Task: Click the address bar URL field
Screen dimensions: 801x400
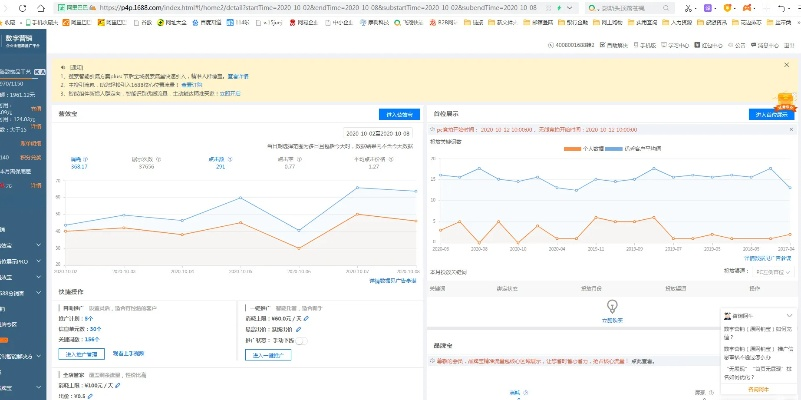Action: point(300,6)
